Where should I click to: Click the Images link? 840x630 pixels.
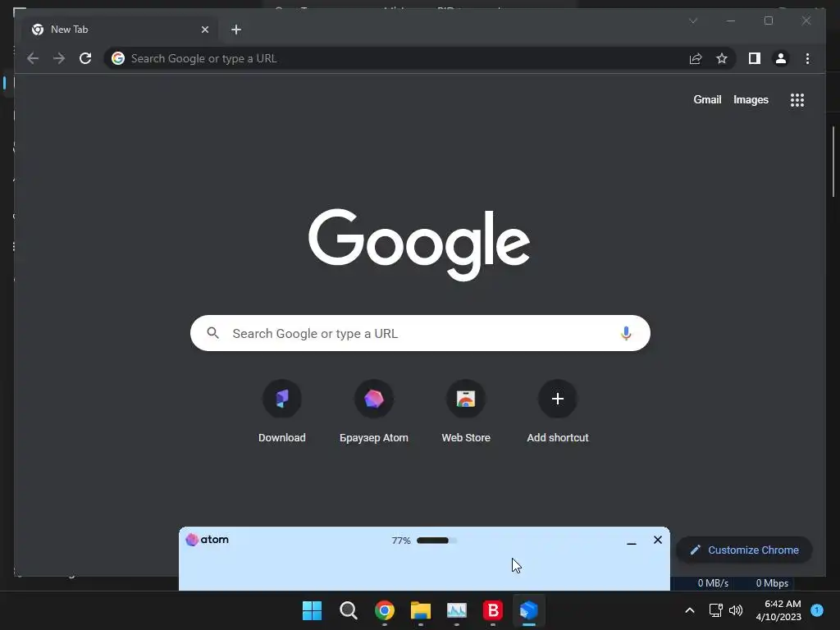751,99
